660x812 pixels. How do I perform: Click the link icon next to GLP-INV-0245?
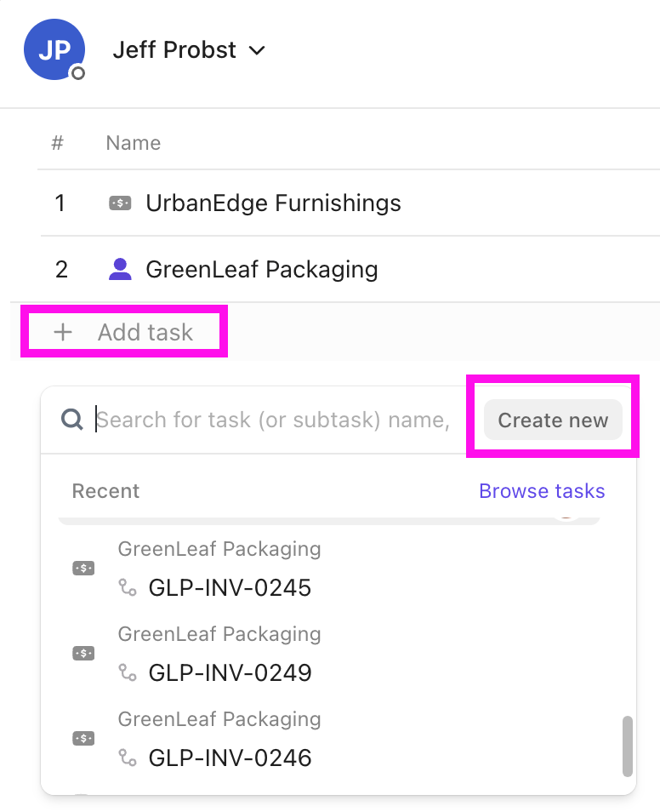point(128,587)
